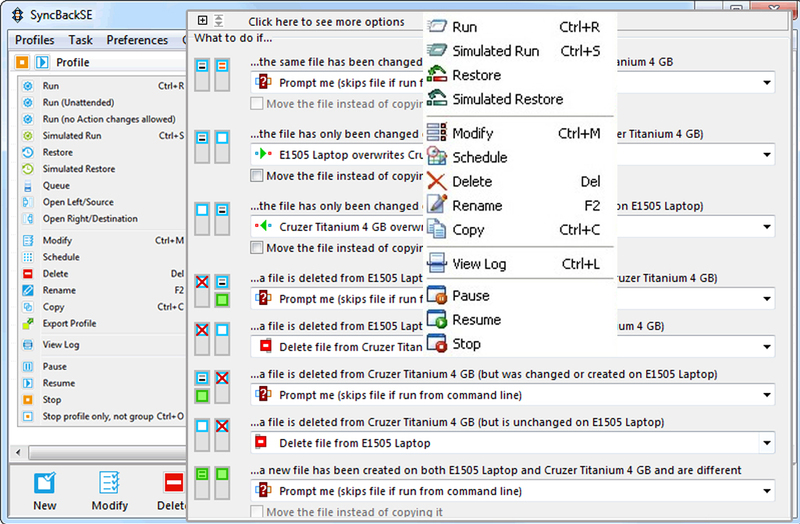800x524 pixels.
Task: Open Delete file from E1505 Laptop dropdown
Action: (767, 443)
